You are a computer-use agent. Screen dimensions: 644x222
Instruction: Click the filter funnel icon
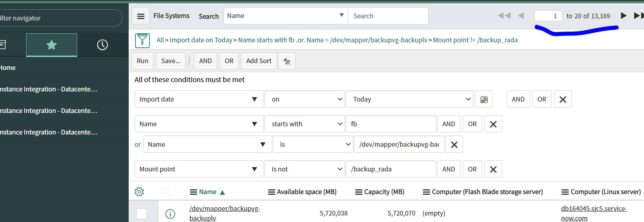click(142, 40)
